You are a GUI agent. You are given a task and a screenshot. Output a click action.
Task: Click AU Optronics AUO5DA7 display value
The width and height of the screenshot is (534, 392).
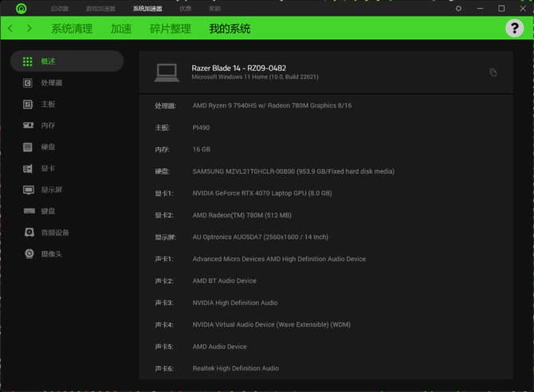pyautogui.click(x=261, y=237)
